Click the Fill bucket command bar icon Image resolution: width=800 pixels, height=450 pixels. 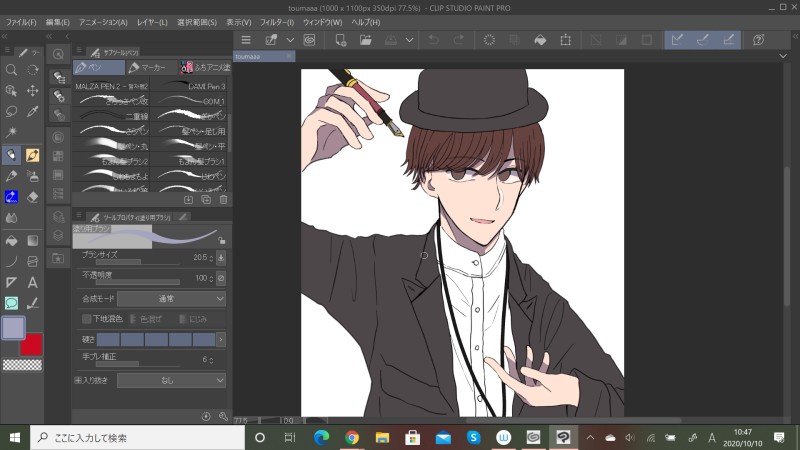tap(540, 40)
